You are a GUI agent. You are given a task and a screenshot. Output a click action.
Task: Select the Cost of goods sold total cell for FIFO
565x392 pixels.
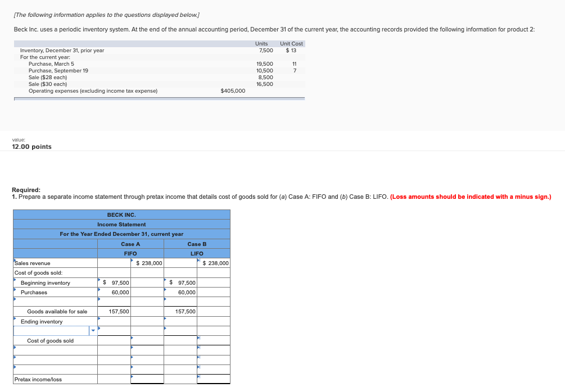[x=147, y=340]
